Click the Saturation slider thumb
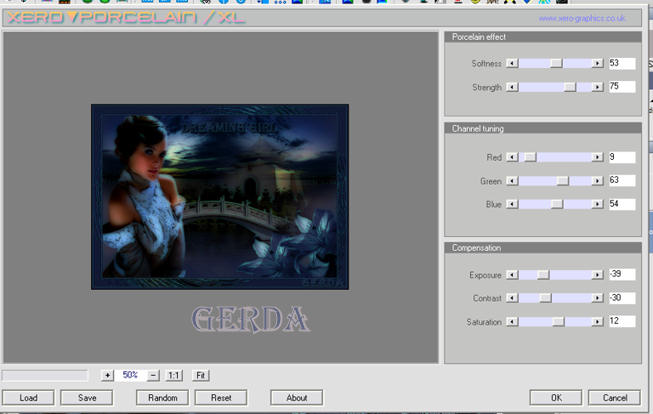Viewport: 653px width, 414px height. click(x=558, y=322)
